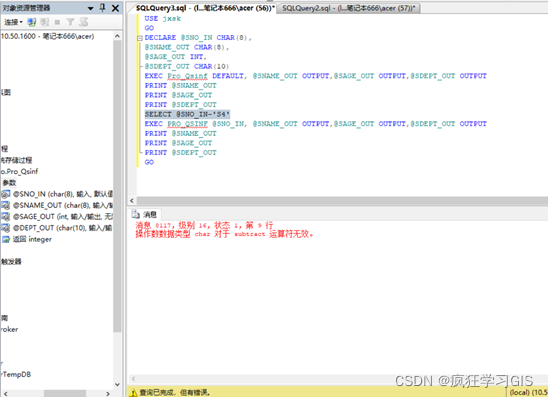Close the 对象资源管理器 panel
Screen dimensions: 548x397
pos(115,8)
